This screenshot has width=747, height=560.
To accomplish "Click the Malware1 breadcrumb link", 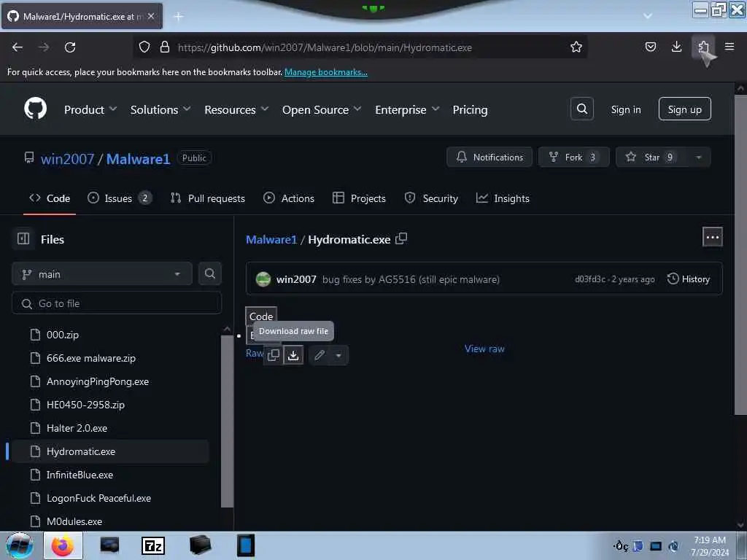I will pyautogui.click(x=271, y=239).
